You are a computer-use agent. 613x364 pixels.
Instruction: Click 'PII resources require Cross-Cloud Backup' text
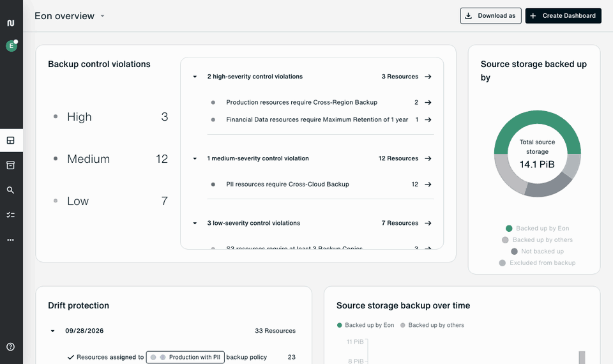click(287, 184)
